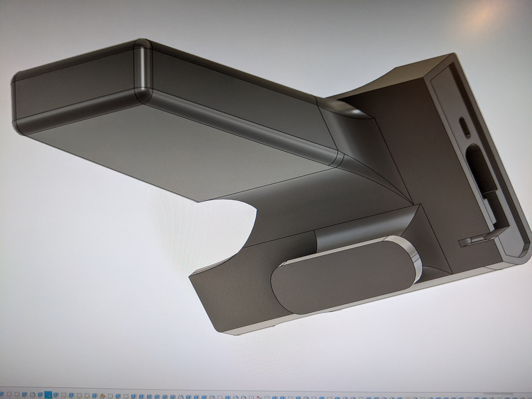This screenshot has width=532, height=399.
Task: Click the red X feature in timeline
Action: point(258,397)
